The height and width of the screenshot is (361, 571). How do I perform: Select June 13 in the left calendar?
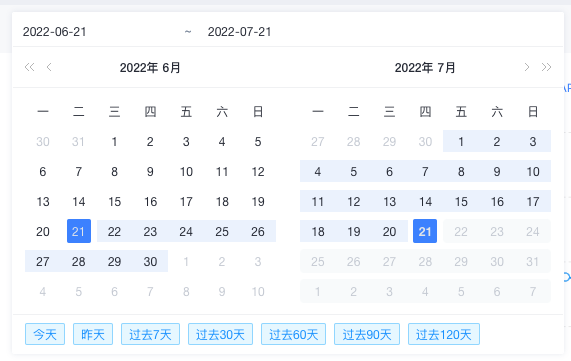pyautogui.click(x=43, y=201)
